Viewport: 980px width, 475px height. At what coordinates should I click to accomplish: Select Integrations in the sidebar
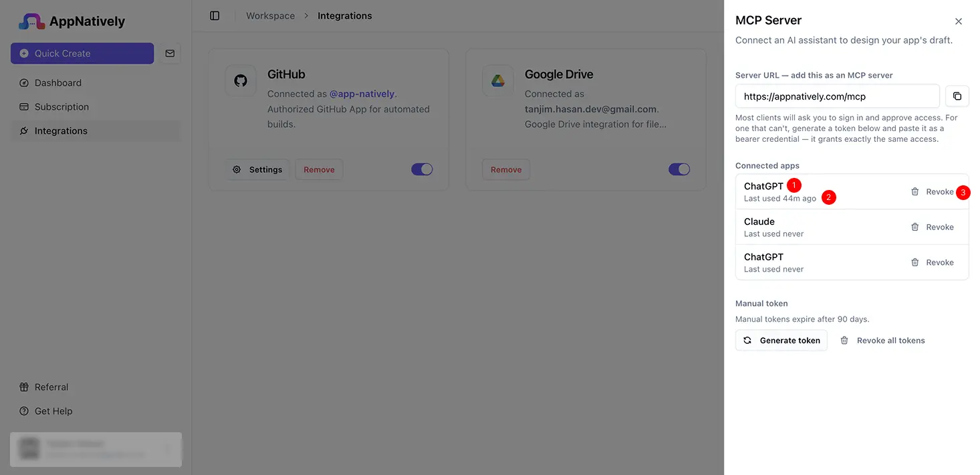click(96, 131)
